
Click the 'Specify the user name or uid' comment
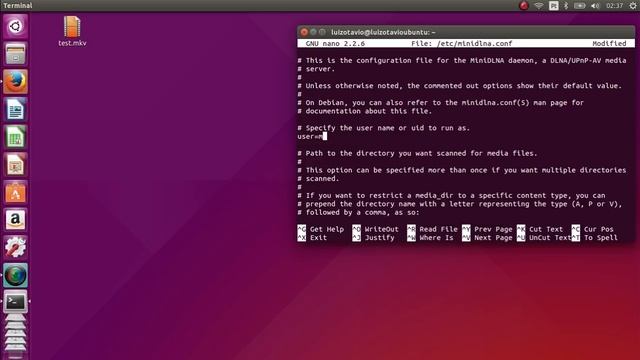[x=384, y=128]
